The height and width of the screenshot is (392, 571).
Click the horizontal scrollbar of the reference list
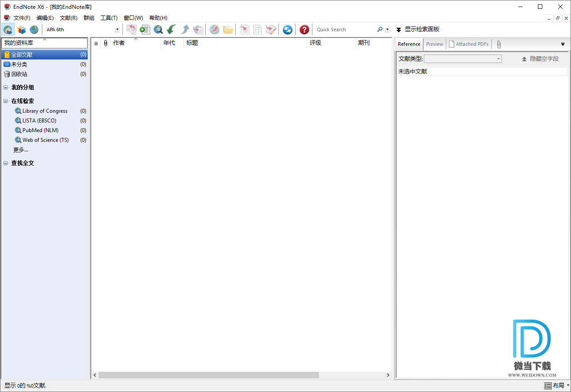point(208,375)
